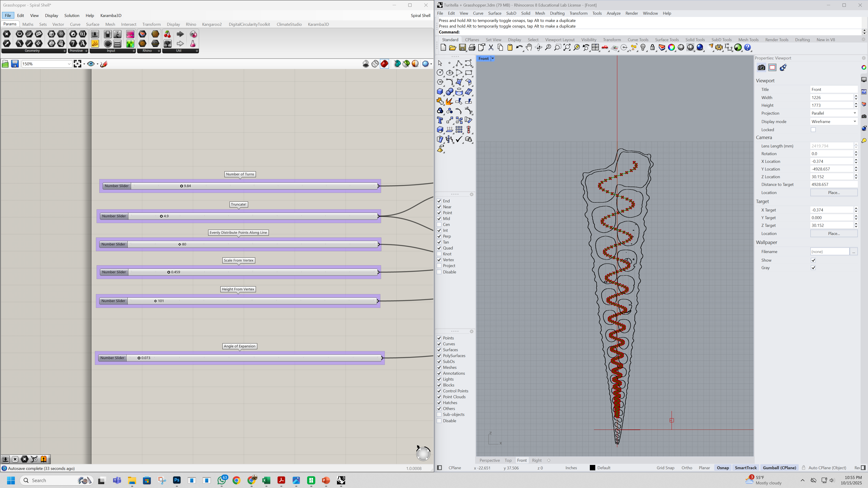Expand the Grasshopper zoom 150% dropdown
The image size is (868, 488).
69,64
